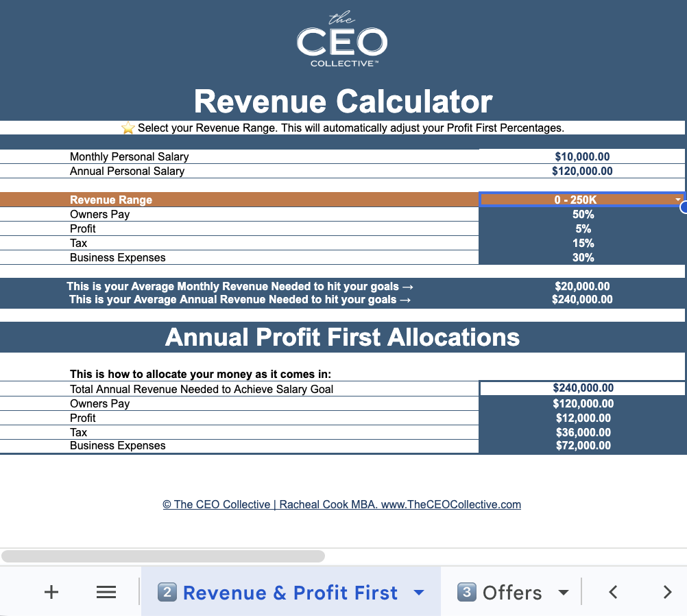Open TheCEOCollective.com copyright link
Image resolution: width=687 pixels, height=616 pixels.
tap(341, 504)
